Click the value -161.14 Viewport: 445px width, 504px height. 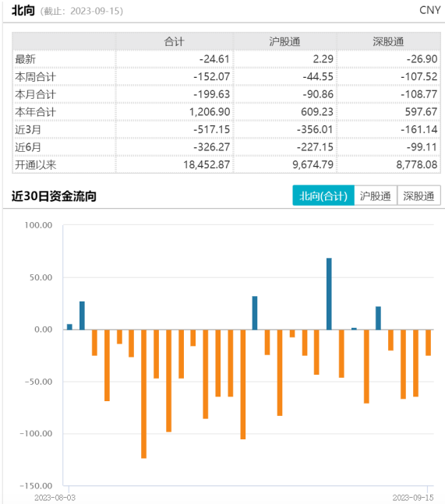pos(419,129)
